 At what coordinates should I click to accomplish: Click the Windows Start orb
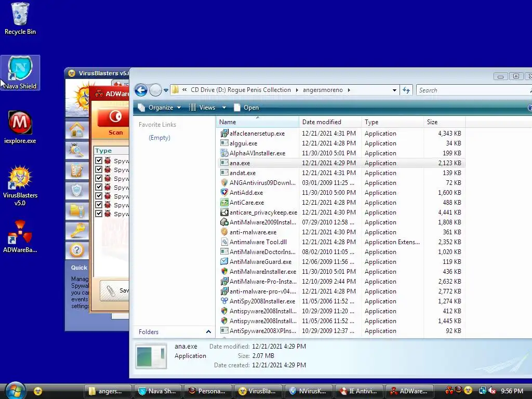(15, 391)
